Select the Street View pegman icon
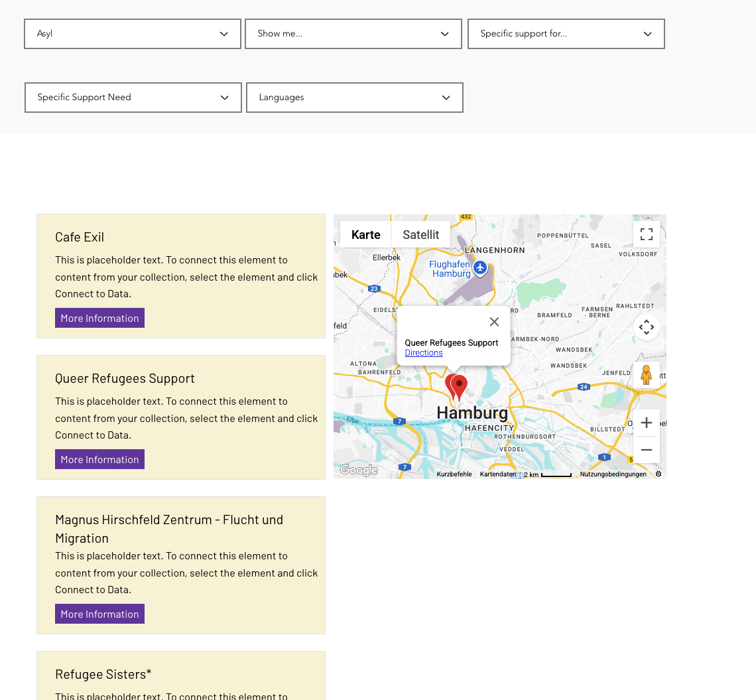This screenshot has height=700, width=756. click(x=646, y=375)
